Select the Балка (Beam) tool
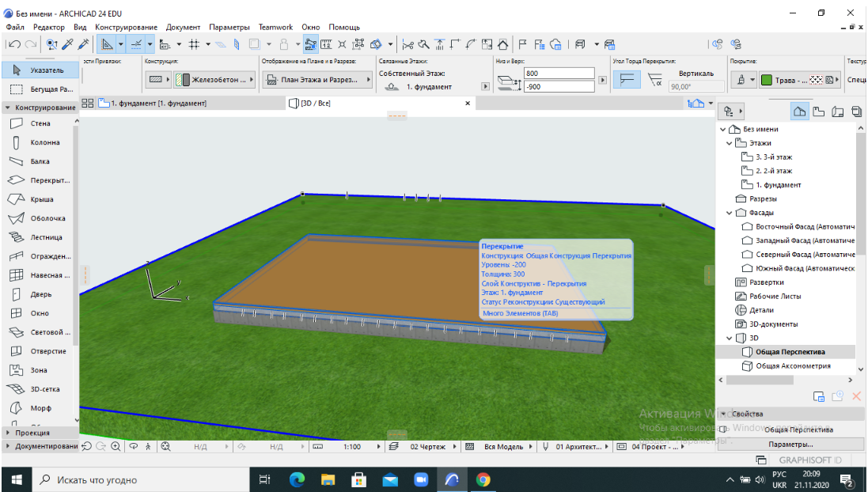Viewport: 868px width, 492px height. point(40,161)
